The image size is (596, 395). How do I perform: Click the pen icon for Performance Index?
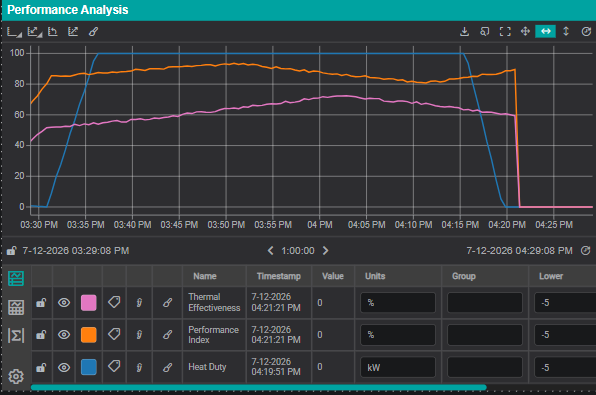tap(139, 335)
